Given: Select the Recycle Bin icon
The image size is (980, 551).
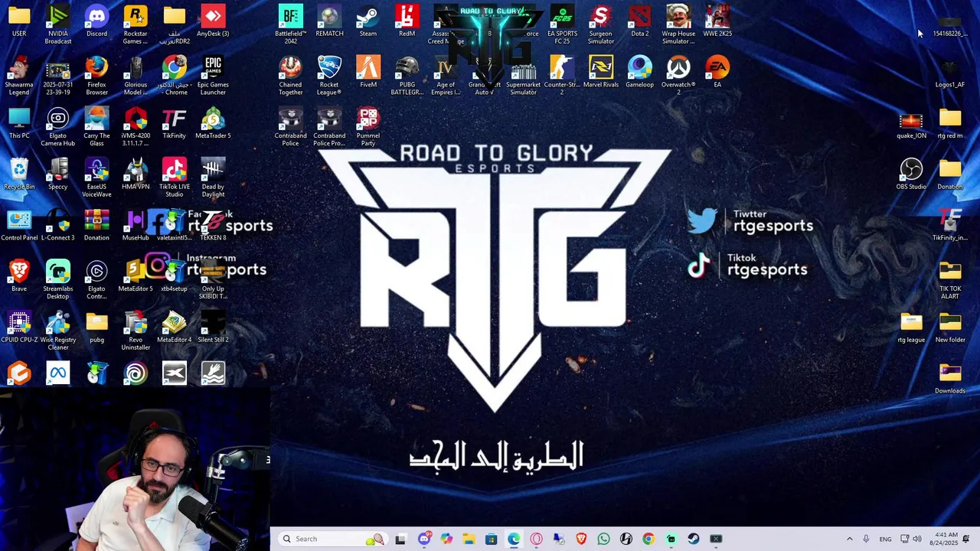Looking at the screenshot, I should (19, 174).
